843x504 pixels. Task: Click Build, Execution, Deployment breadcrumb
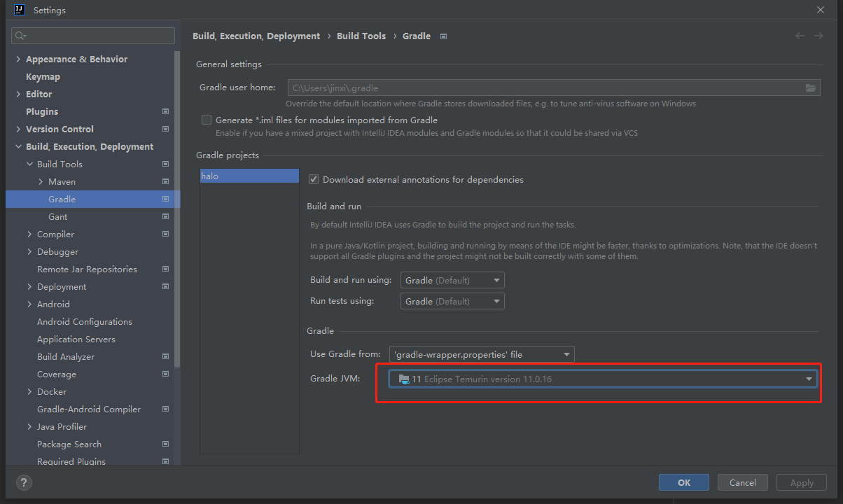pyautogui.click(x=256, y=36)
